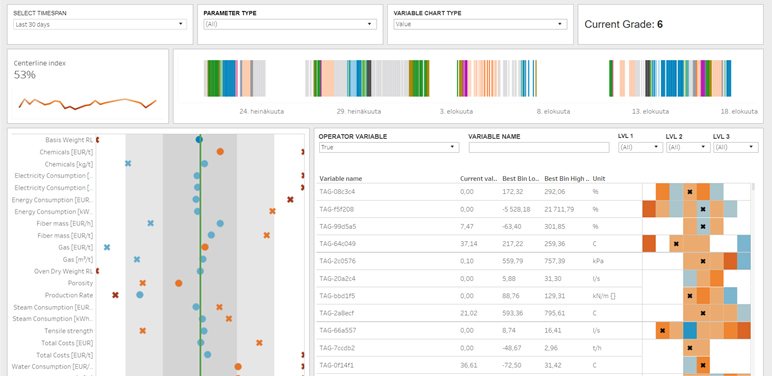This screenshot has height=376, width=772.
Task: Open the LVL 3 filter dropdown
Action: pyautogui.click(x=736, y=147)
